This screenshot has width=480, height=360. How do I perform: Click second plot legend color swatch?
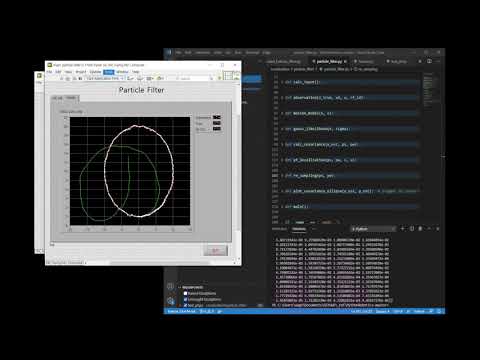[x=217, y=123]
